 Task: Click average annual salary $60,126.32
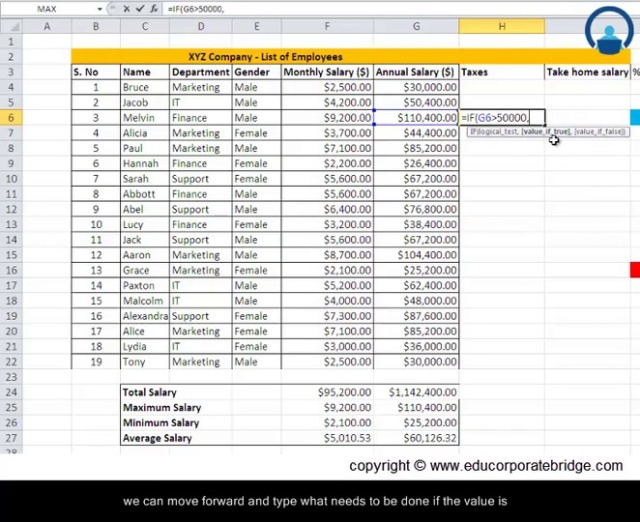416,438
